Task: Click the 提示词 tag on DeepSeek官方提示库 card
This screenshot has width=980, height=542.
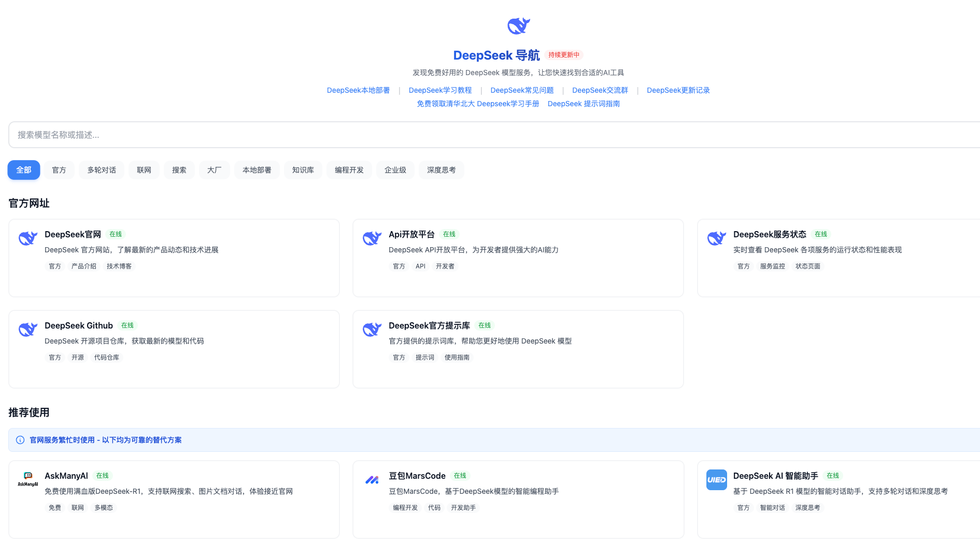Action: pos(425,358)
